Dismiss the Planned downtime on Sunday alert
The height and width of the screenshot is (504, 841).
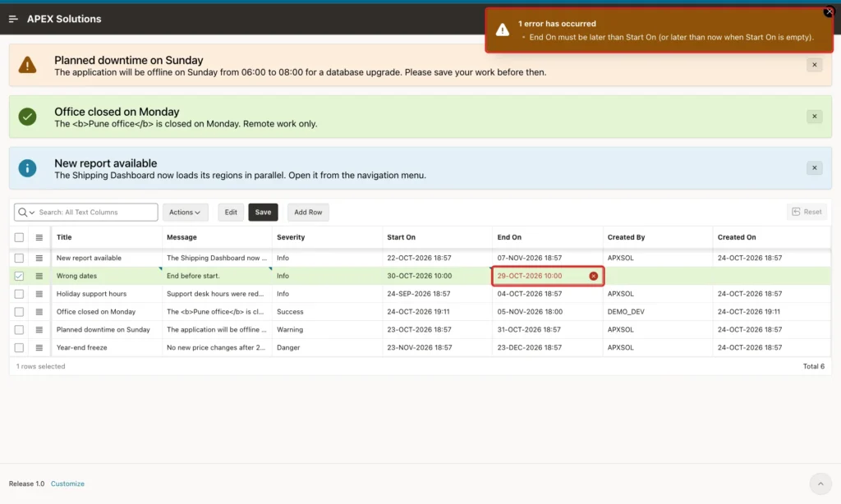[x=814, y=65]
